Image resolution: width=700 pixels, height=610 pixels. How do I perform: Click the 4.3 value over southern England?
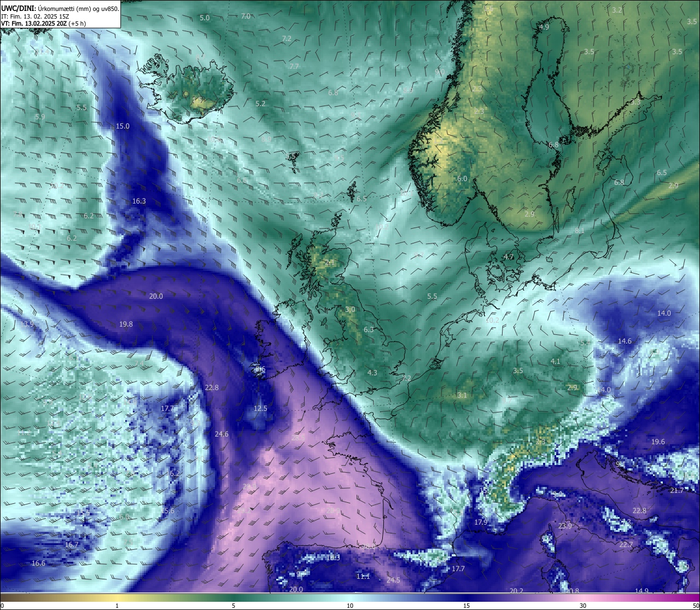tap(372, 373)
